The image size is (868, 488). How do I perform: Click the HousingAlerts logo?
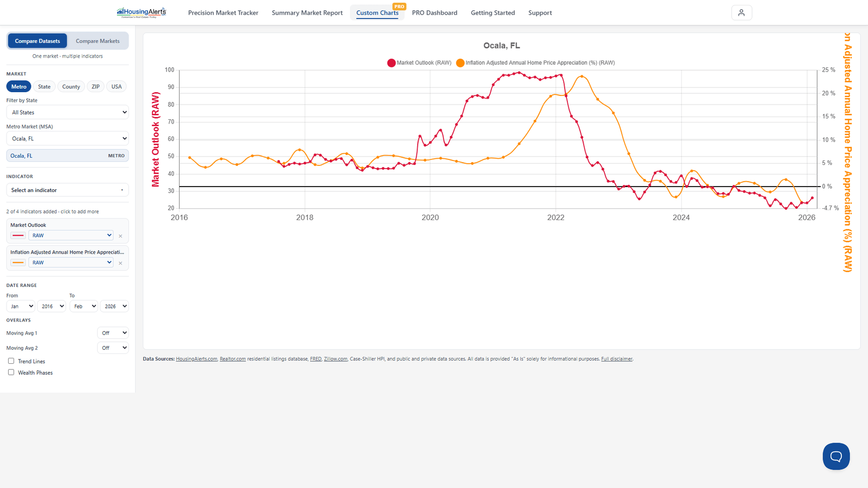142,12
